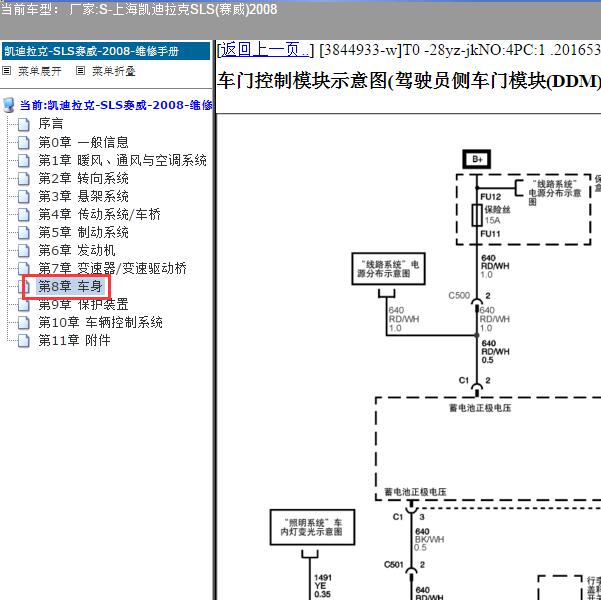Click the page icon beside 第3章 悬架系统
Image resolution: width=601 pixels, height=600 pixels.
point(24,197)
